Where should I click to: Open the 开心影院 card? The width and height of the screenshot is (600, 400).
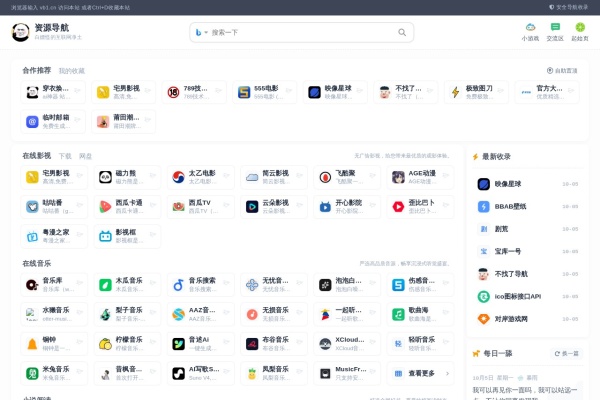coord(347,207)
